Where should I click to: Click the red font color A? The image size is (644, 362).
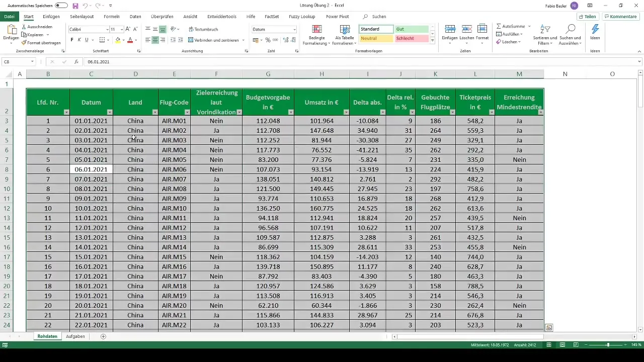130,40
